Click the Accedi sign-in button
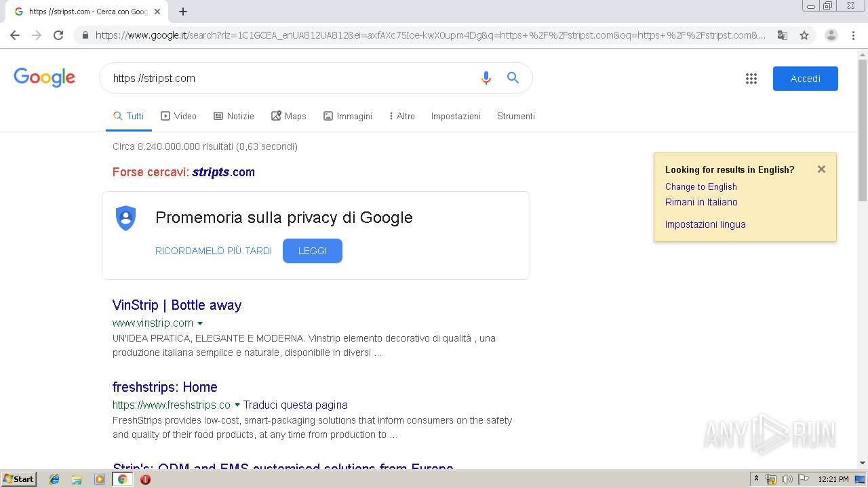The width and height of the screenshot is (868, 488). click(806, 79)
